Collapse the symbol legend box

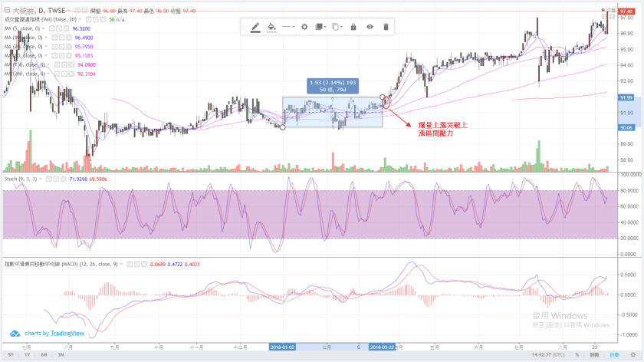click(x=7, y=11)
